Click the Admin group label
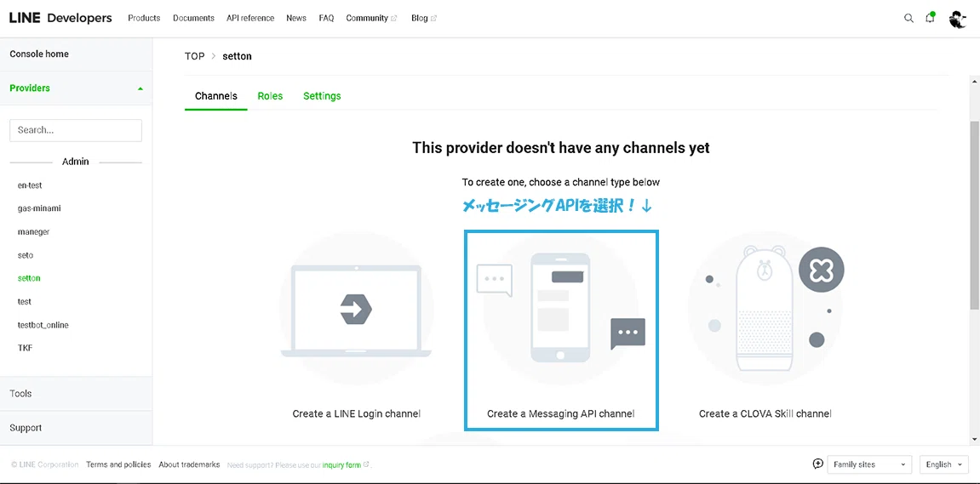Viewport: 980px width, 484px height. (76, 162)
